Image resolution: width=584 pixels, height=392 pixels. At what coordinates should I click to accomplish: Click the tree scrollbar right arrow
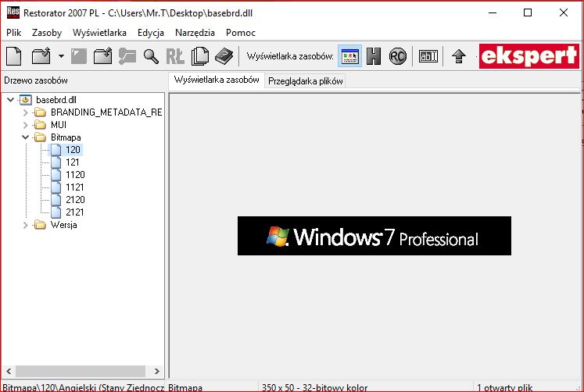pos(157,371)
